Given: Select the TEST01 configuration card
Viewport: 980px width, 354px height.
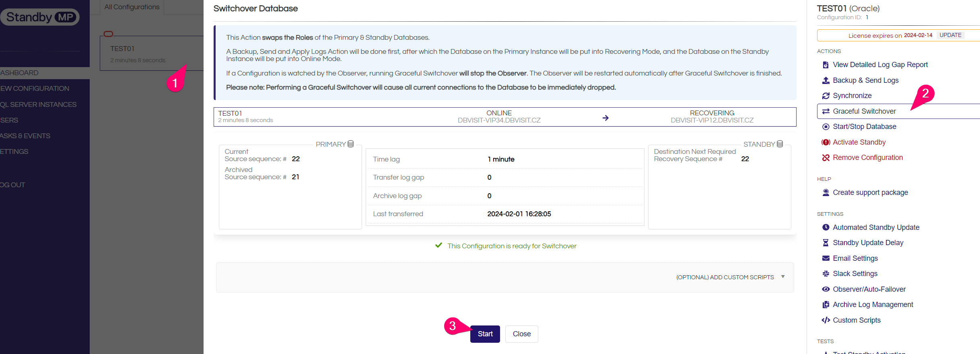Looking at the screenshot, I should pyautogui.click(x=152, y=53).
